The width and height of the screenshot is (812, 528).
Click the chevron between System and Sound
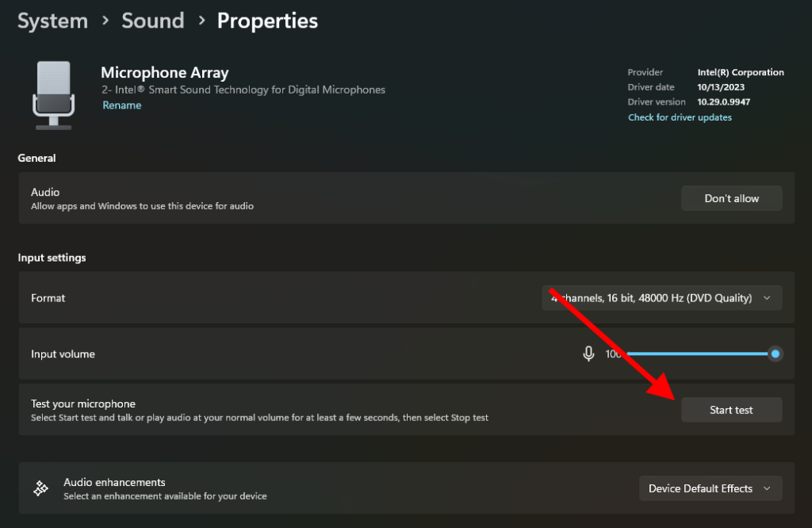click(x=105, y=21)
